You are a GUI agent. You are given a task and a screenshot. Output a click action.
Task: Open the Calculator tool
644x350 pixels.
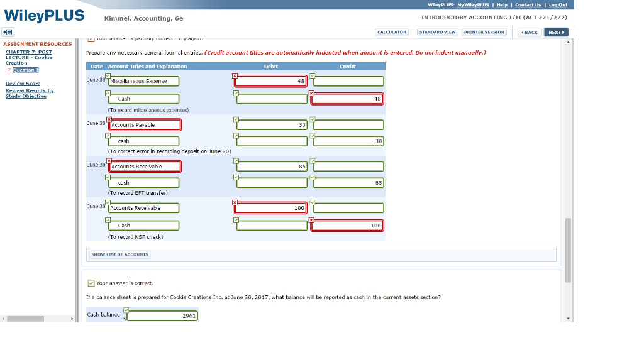[391, 32]
